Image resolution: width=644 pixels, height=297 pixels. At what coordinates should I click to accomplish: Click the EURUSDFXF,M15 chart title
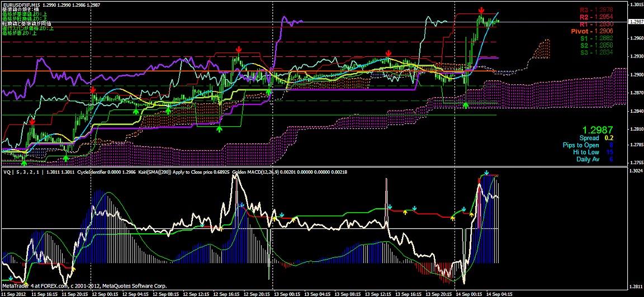tap(23, 4)
